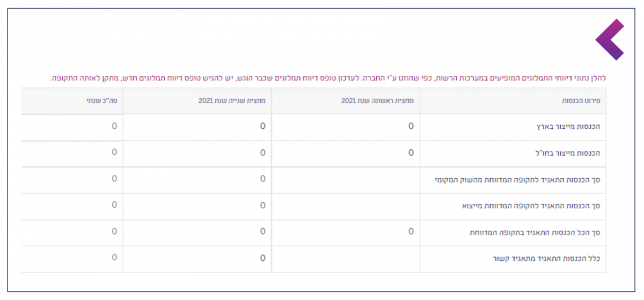Select first-half 2021 field for 'הכנסות מייצור בחו"ל'
Screen dimensions: 644x300
pyautogui.click(x=346, y=152)
